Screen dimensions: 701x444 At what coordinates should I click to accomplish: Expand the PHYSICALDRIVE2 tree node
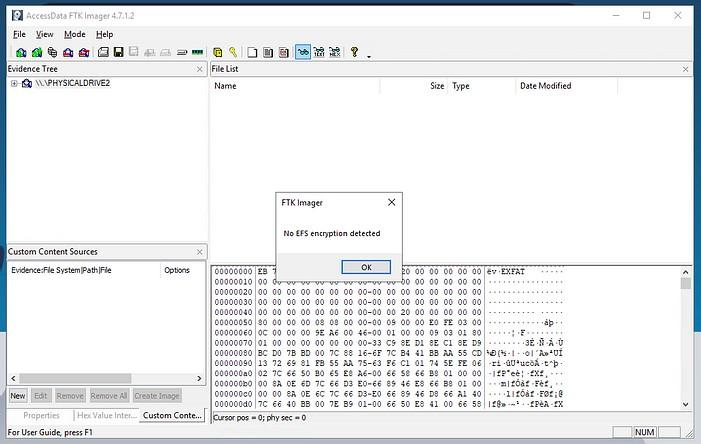14,84
